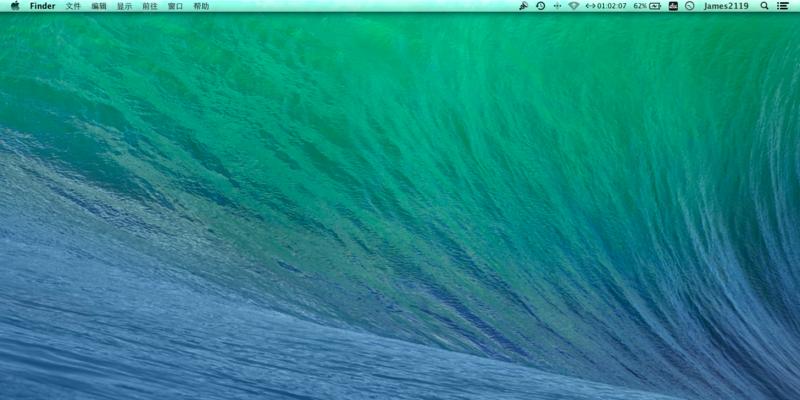Open the Time Machine status icon

pyautogui.click(x=540, y=6)
